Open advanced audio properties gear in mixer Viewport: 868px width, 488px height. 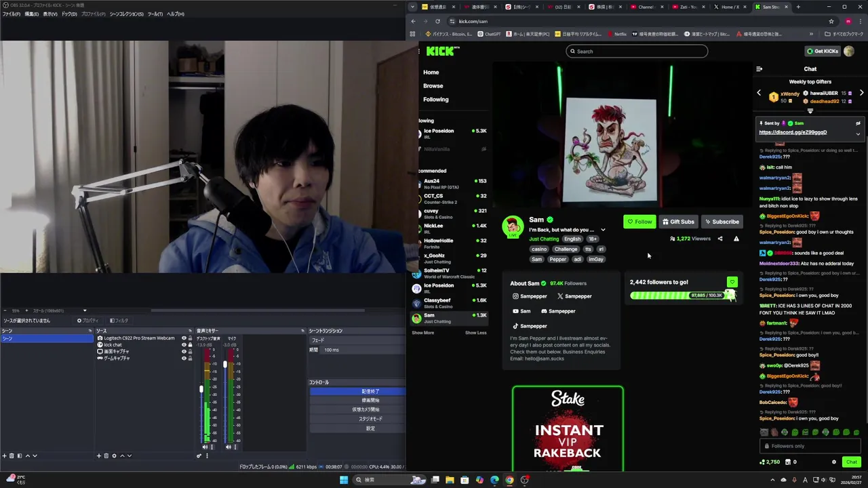199,455
